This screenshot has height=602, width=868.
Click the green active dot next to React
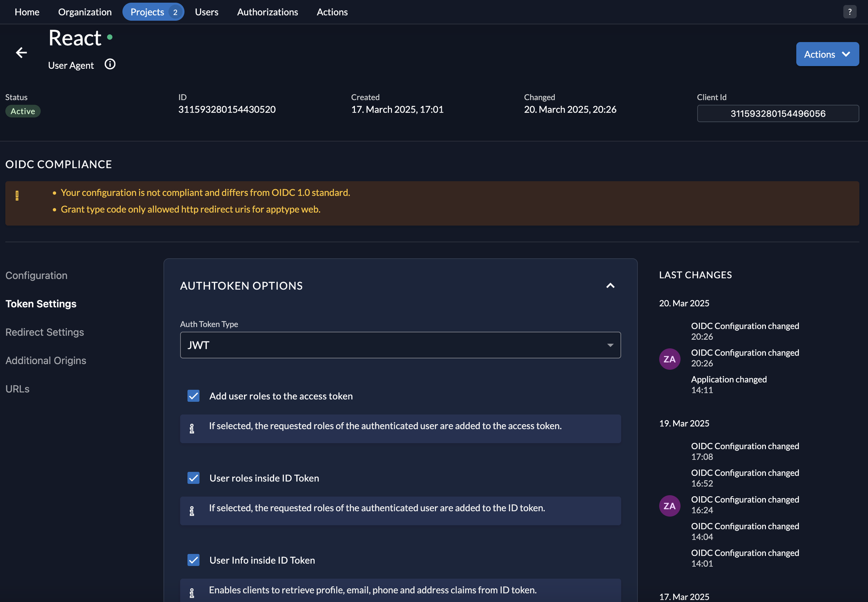(110, 37)
